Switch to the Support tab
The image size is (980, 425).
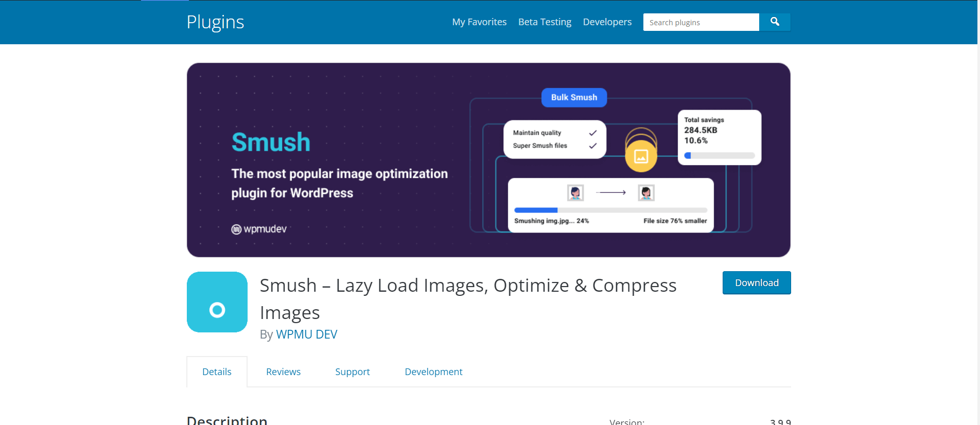pos(353,371)
